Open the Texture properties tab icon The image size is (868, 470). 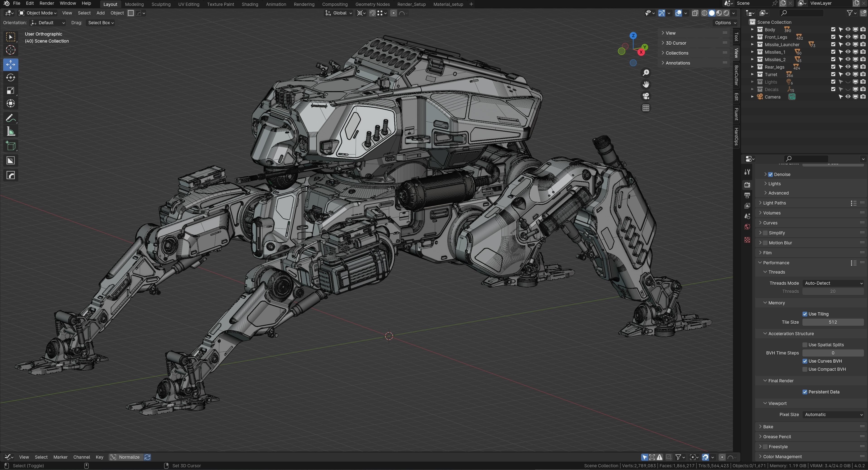pos(747,240)
